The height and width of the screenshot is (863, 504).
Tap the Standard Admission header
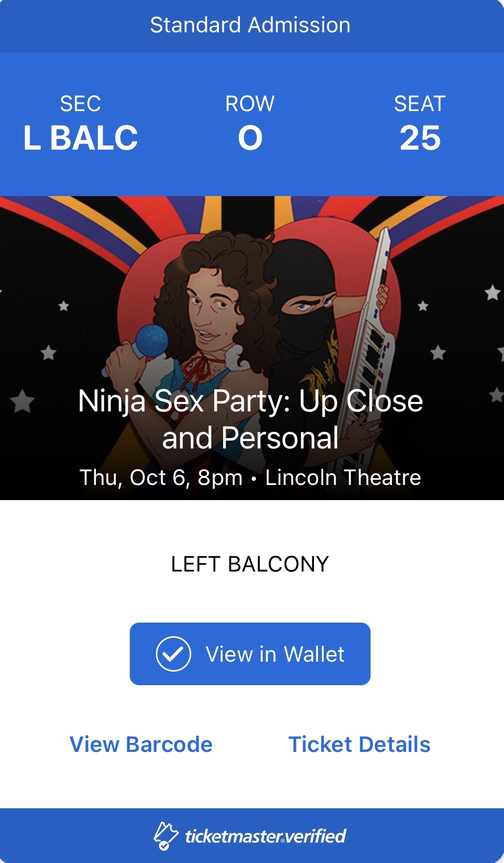coord(250,25)
